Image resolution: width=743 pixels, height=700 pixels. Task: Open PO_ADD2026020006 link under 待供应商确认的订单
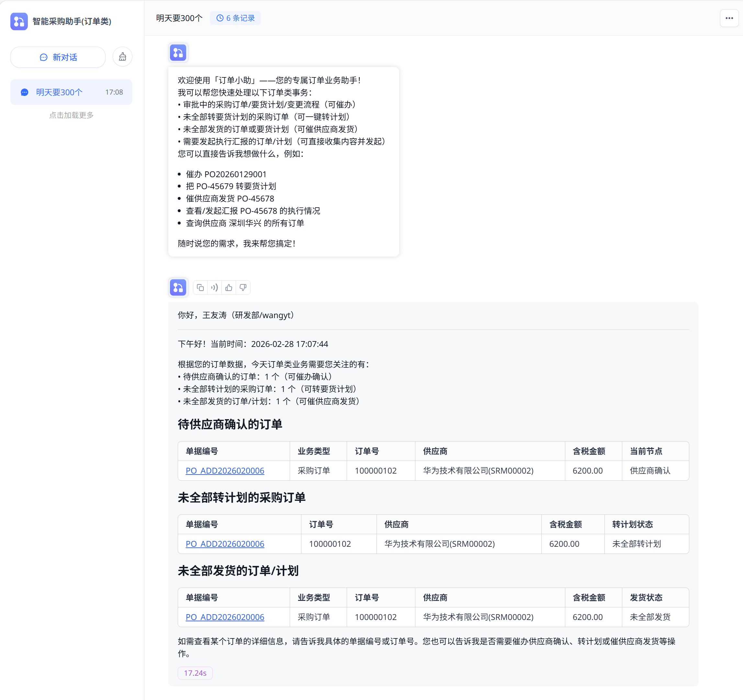coord(225,471)
